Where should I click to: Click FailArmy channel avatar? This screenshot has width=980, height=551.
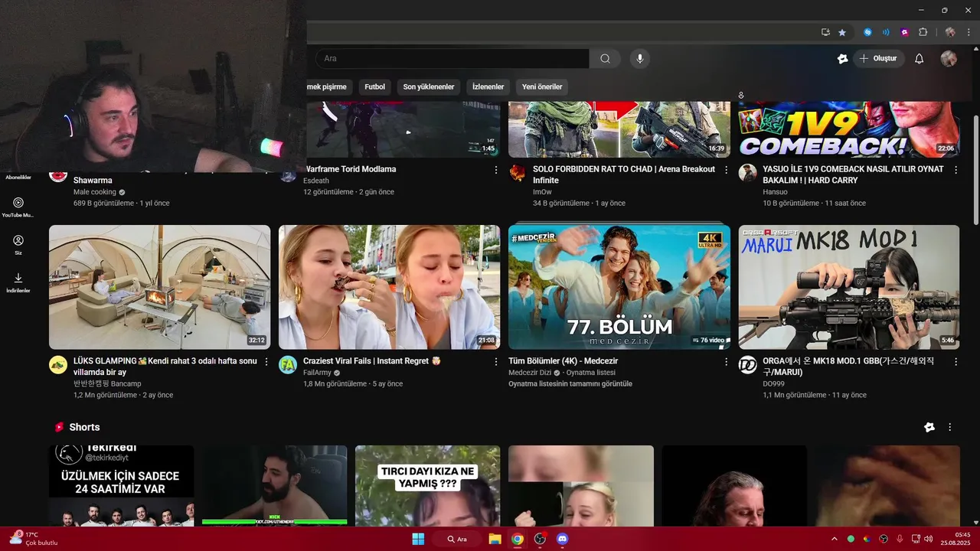click(288, 365)
